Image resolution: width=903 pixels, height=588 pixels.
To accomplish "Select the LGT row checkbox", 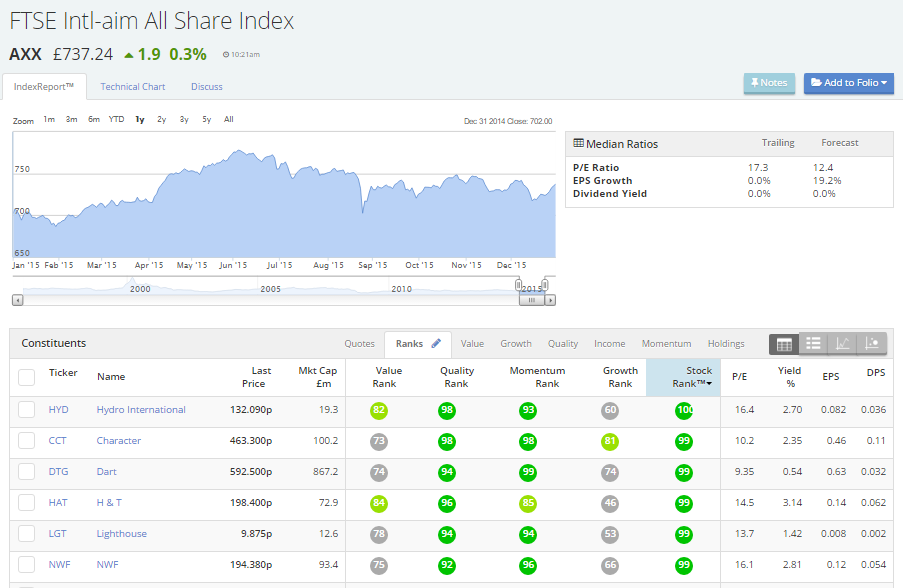I will [26, 534].
